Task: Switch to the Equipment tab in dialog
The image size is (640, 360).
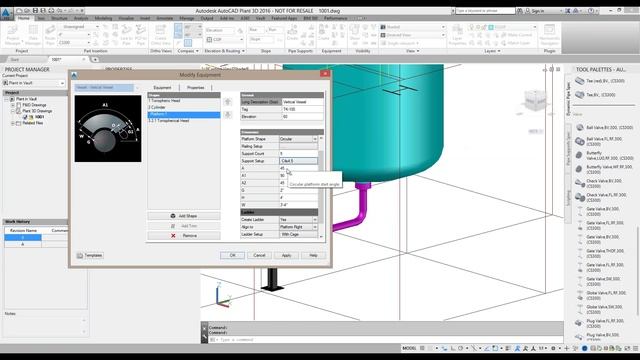Action: tap(162, 87)
